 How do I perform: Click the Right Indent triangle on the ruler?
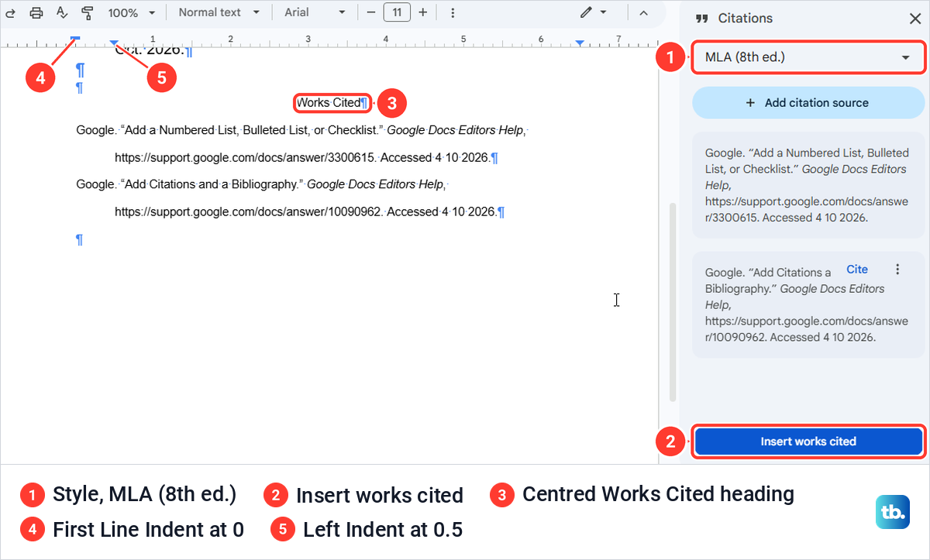[x=580, y=43]
